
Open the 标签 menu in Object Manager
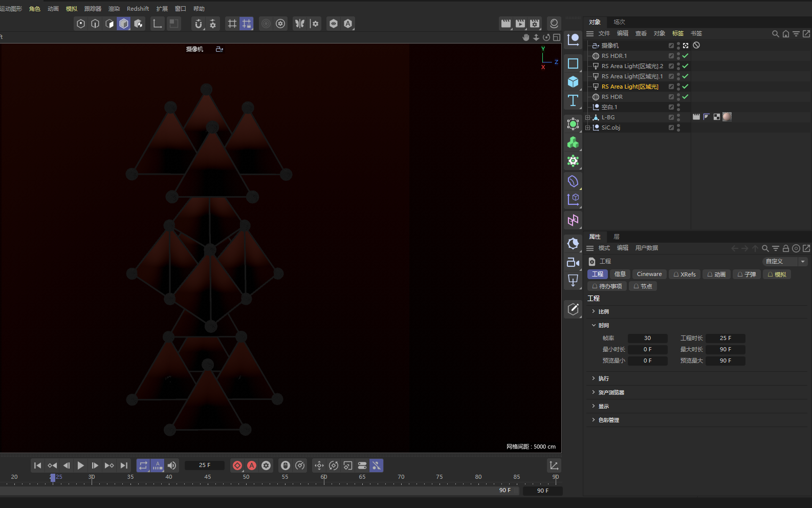click(x=678, y=33)
